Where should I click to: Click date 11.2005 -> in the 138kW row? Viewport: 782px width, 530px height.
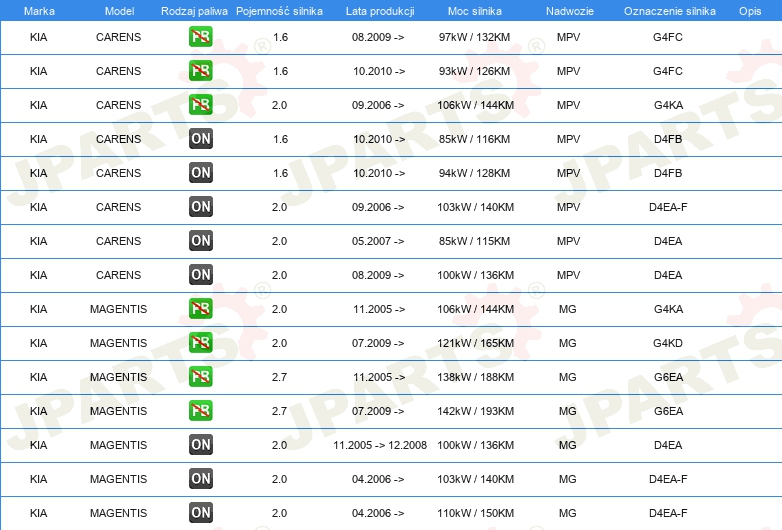379,377
